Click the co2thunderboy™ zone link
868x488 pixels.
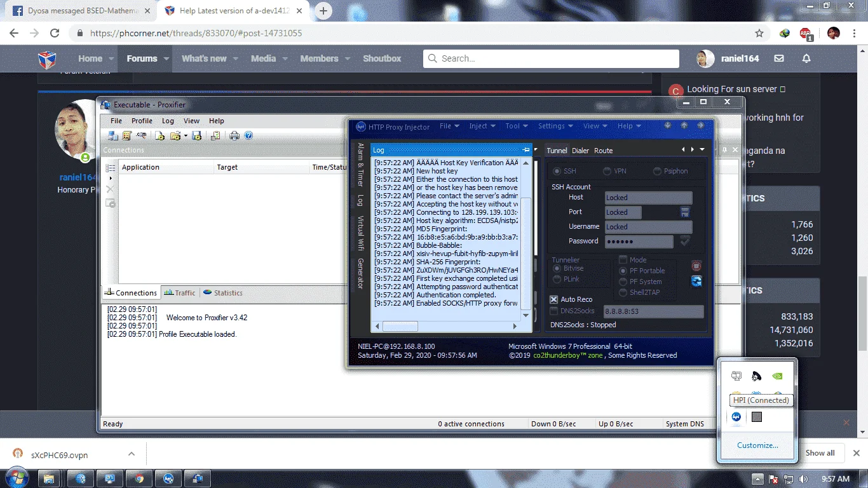tap(568, 355)
